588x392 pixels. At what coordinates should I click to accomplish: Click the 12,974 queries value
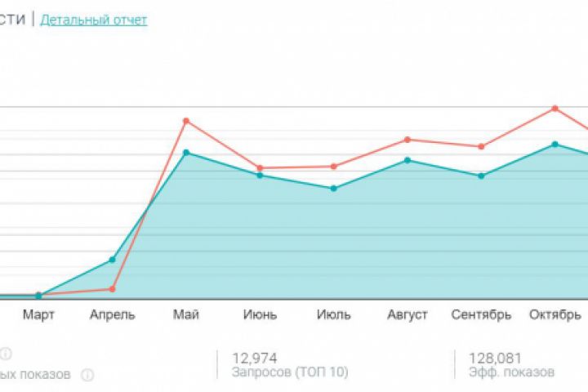tap(255, 358)
